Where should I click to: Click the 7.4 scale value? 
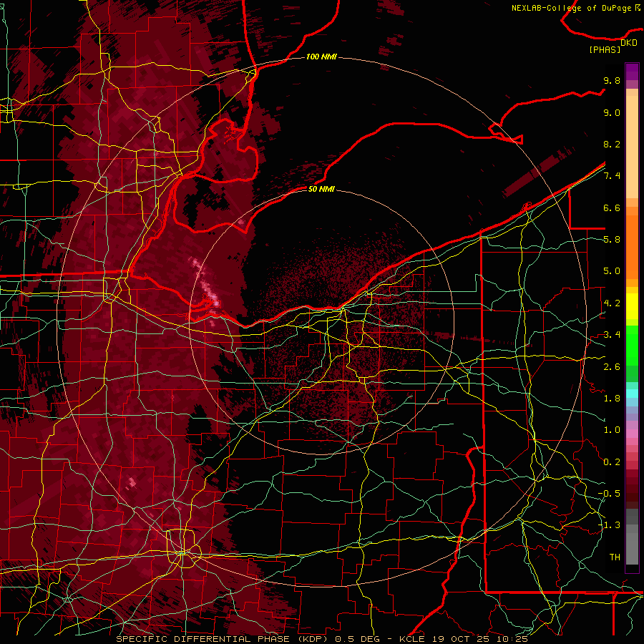click(612, 176)
